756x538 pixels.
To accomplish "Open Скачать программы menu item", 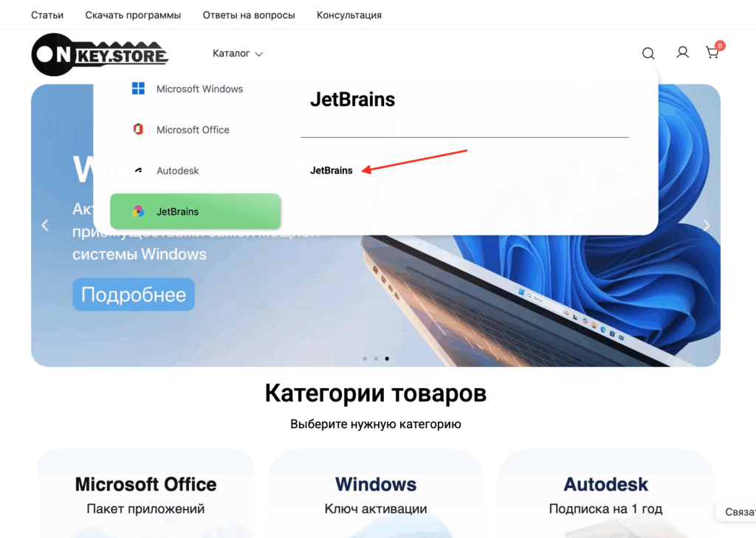I will pyautogui.click(x=133, y=15).
